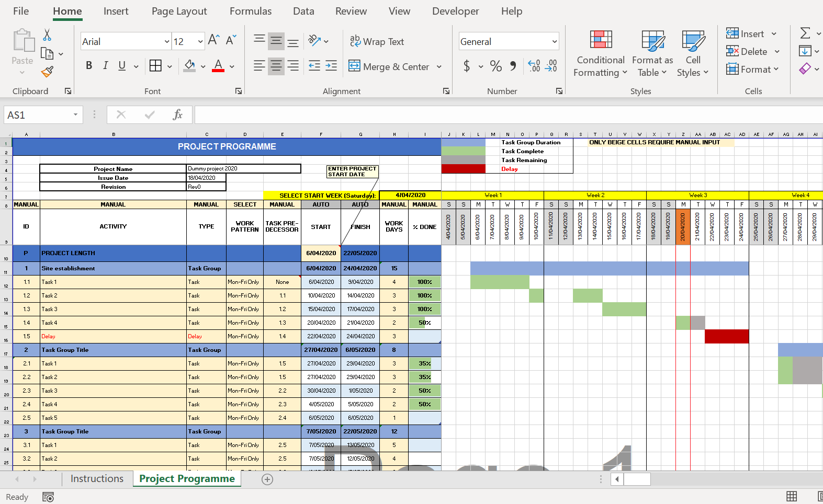Click the Insert cells button
The height and width of the screenshot is (504, 823).
click(746, 34)
